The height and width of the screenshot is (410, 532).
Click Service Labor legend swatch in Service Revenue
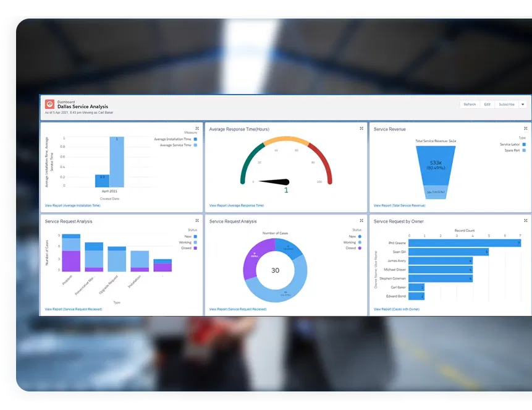click(524, 144)
